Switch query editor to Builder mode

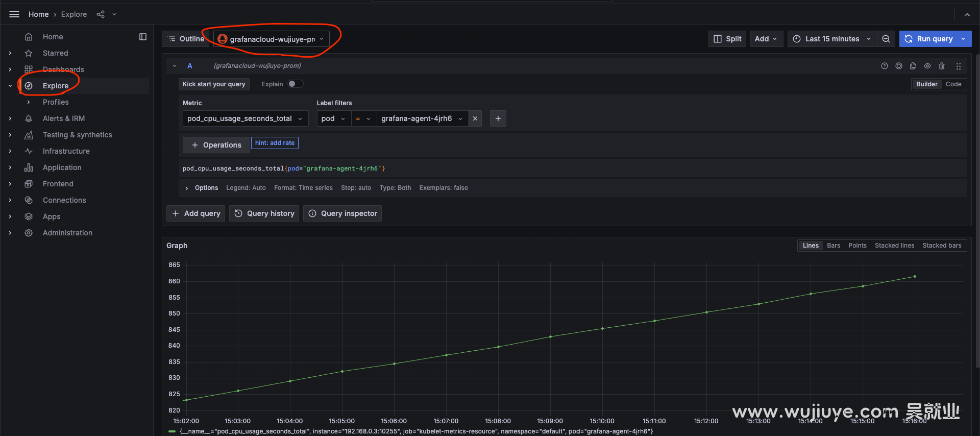point(926,84)
